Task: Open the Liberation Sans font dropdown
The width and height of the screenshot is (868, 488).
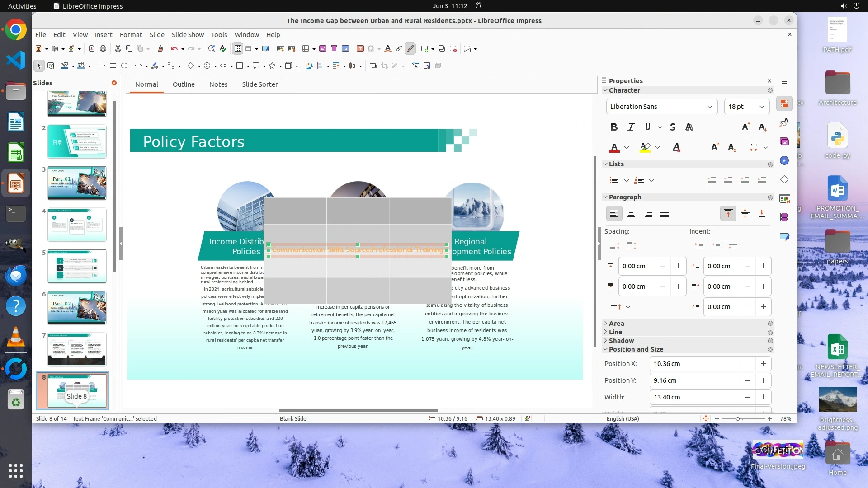Action: pyautogui.click(x=709, y=107)
